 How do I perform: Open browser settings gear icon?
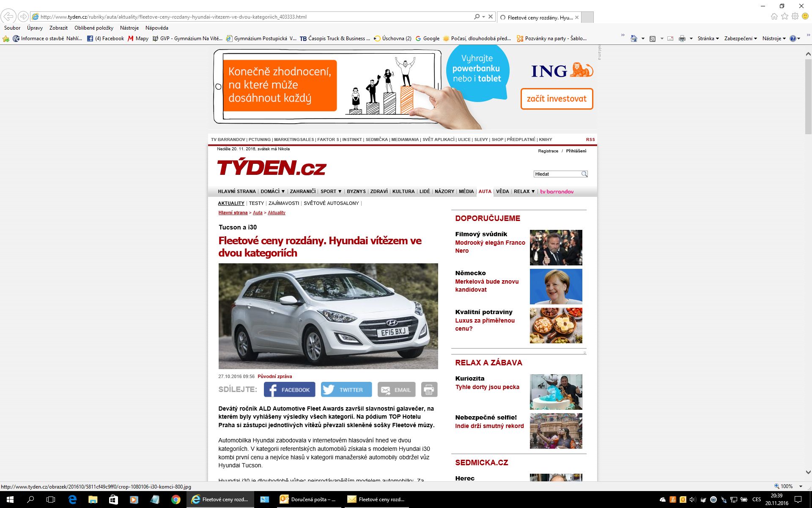point(795,16)
